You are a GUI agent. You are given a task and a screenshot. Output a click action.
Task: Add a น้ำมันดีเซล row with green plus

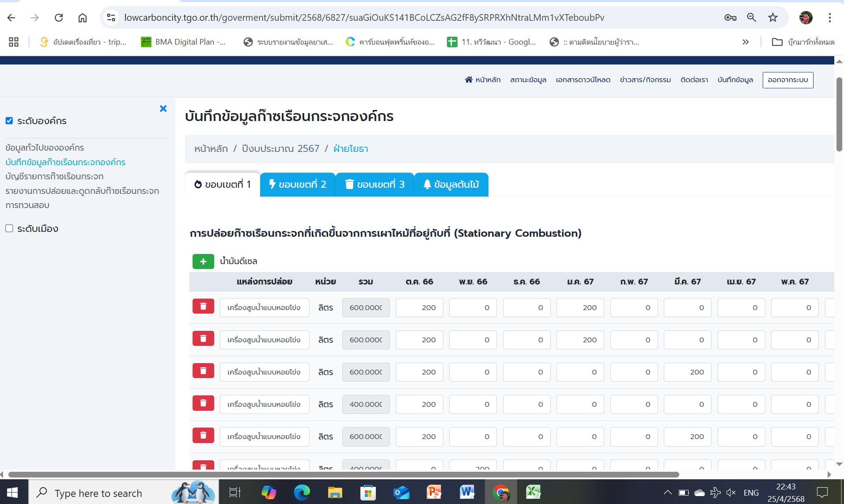(x=203, y=261)
